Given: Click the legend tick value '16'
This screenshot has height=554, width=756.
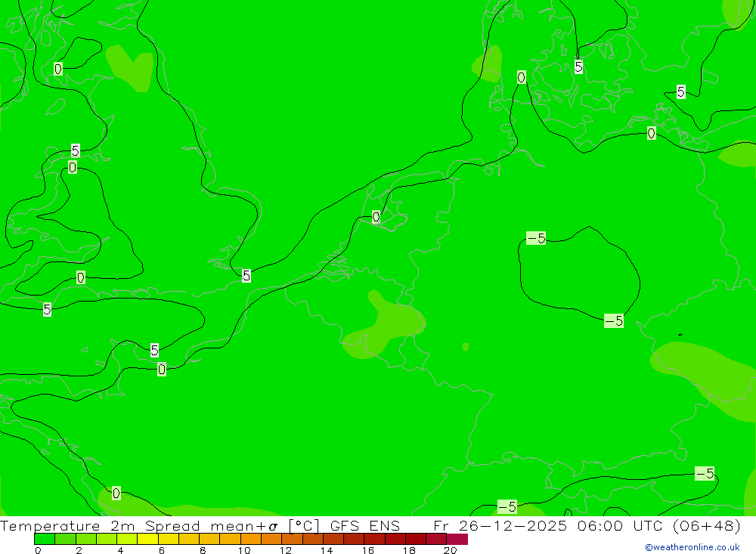Looking at the screenshot, I should [368, 550].
